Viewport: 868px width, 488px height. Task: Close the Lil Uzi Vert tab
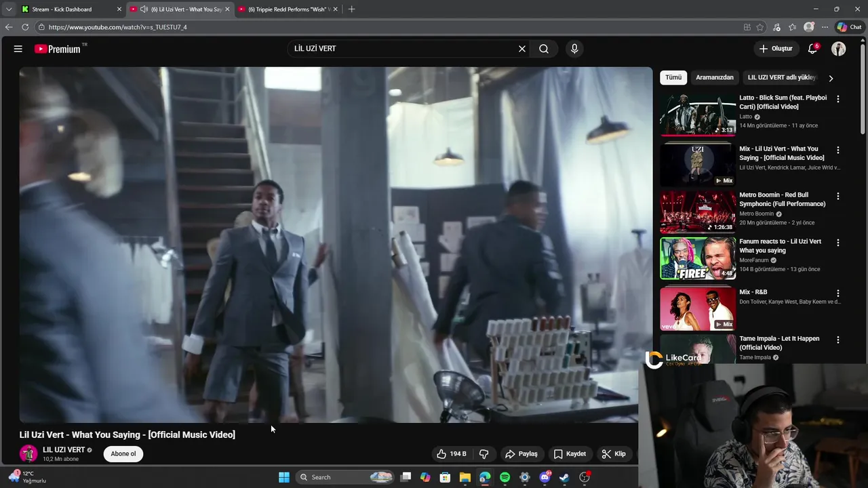coord(227,9)
